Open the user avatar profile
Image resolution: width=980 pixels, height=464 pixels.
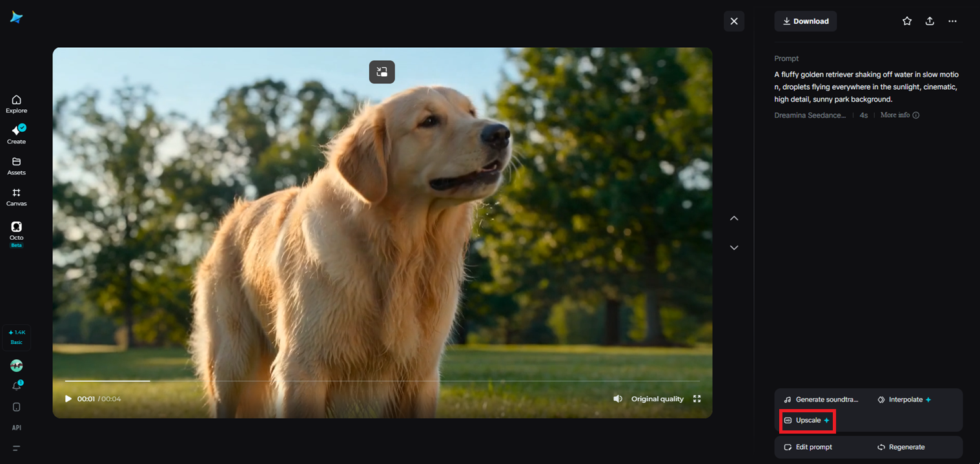[17, 366]
